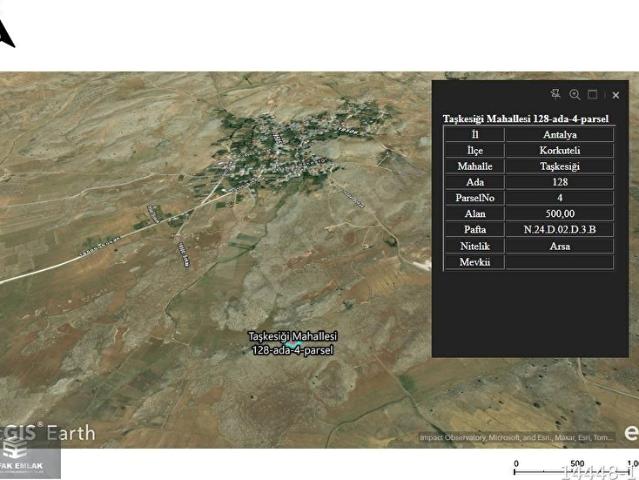Click the Esri logo in the map corner
639x480 pixels.
click(x=630, y=432)
